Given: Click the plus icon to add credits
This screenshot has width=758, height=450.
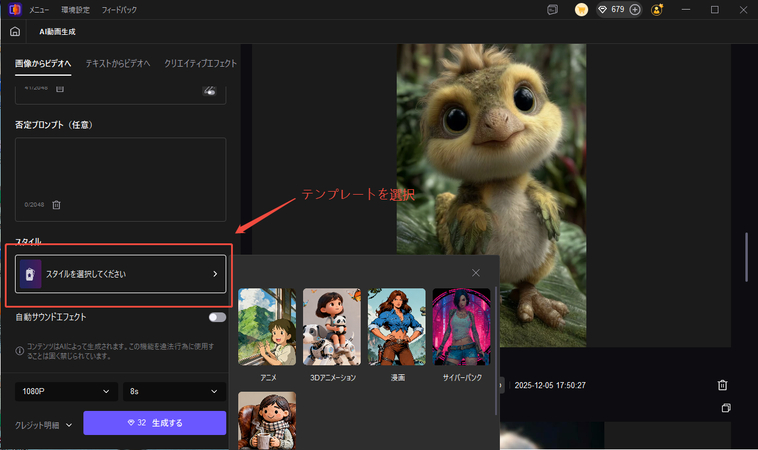Looking at the screenshot, I should tap(634, 9).
